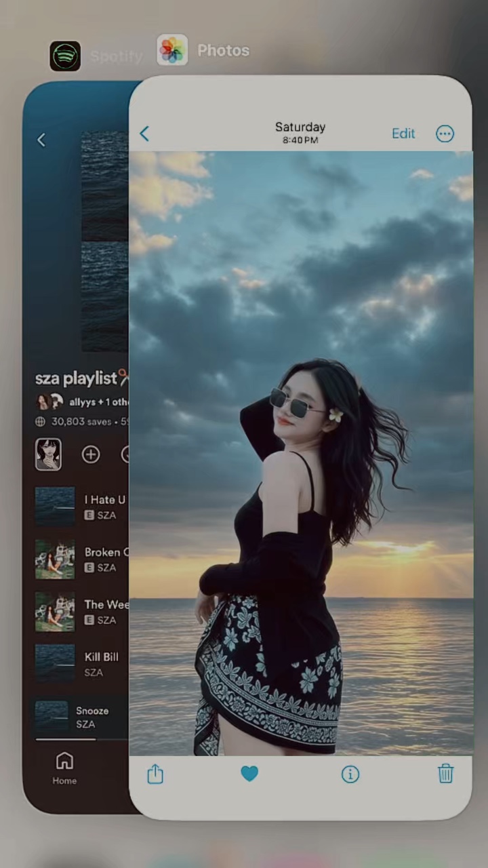This screenshot has height=868, width=488.
Task: Tap the Spotify app icon in the switcher
Action: tap(65, 56)
